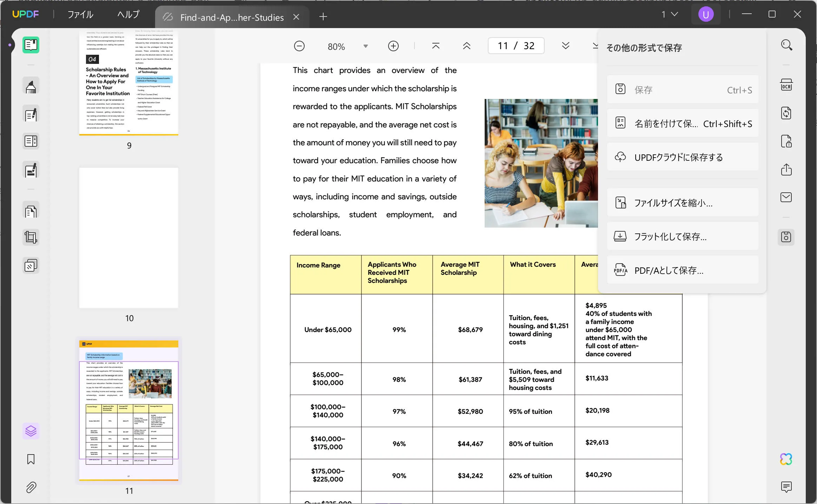Toggle the Layers panel icon
The width and height of the screenshot is (817, 504).
pyautogui.click(x=31, y=431)
